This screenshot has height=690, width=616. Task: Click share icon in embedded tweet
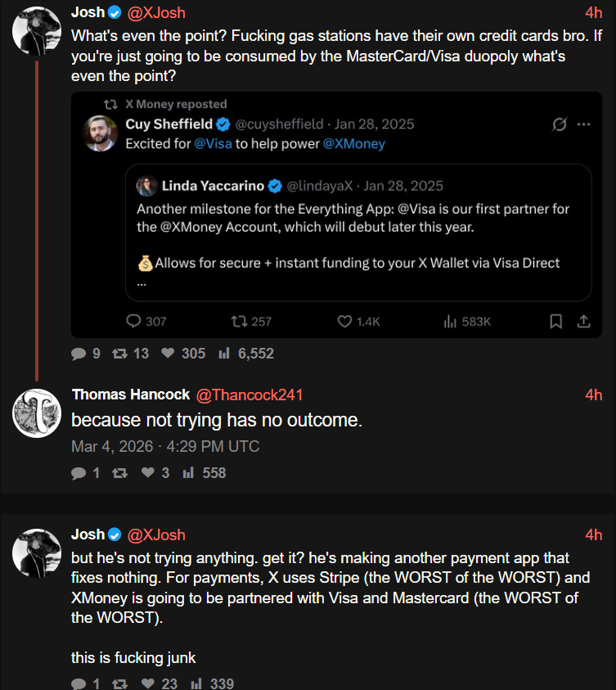click(x=584, y=322)
